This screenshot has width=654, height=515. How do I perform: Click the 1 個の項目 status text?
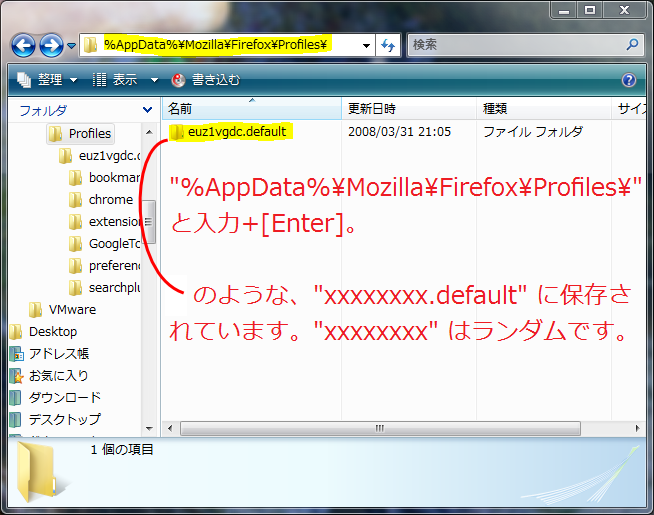[x=122, y=450]
